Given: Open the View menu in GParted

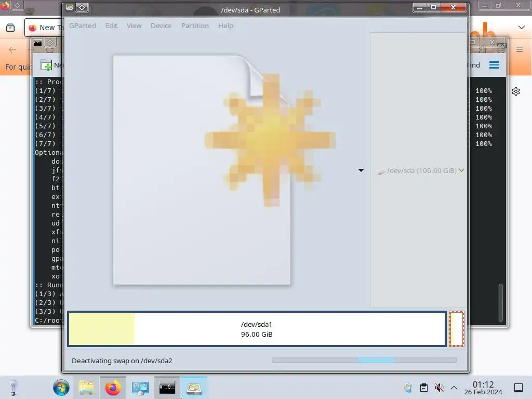Looking at the screenshot, I should tap(134, 26).
